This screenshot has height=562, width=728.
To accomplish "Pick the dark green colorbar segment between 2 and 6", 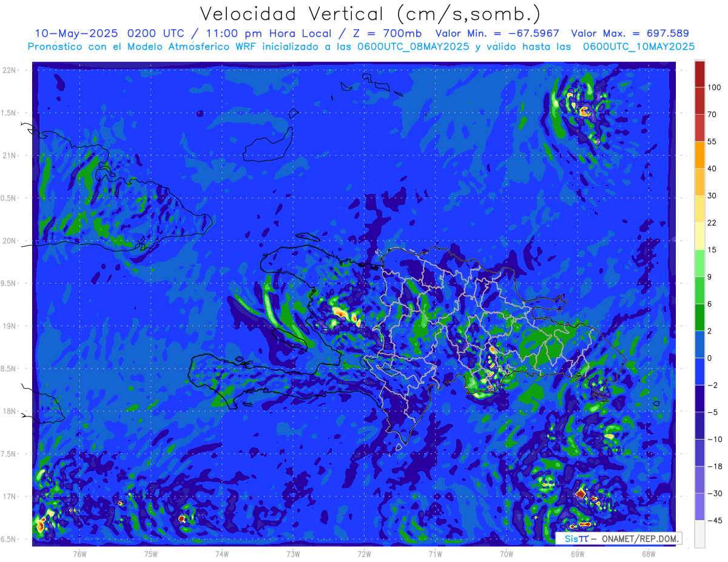I will tap(699, 318).
